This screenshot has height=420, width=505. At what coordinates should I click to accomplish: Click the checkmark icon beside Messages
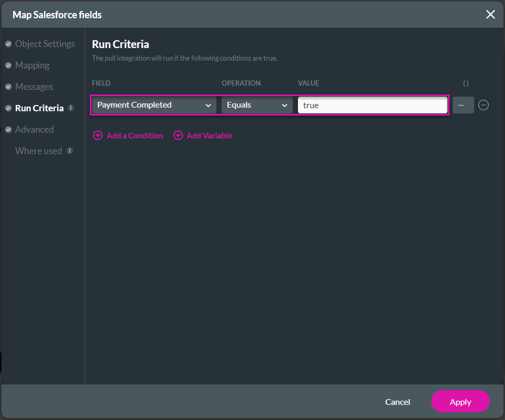coord(8,87)
